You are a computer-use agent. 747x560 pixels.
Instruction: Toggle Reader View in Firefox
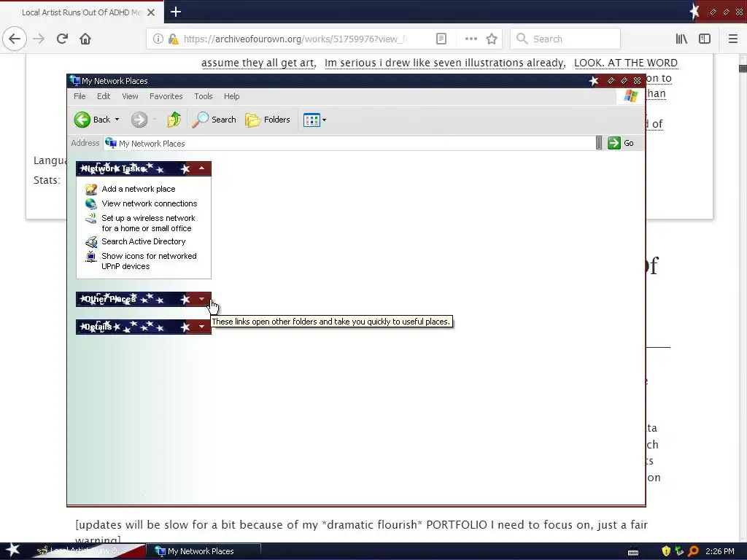[441, 39]
